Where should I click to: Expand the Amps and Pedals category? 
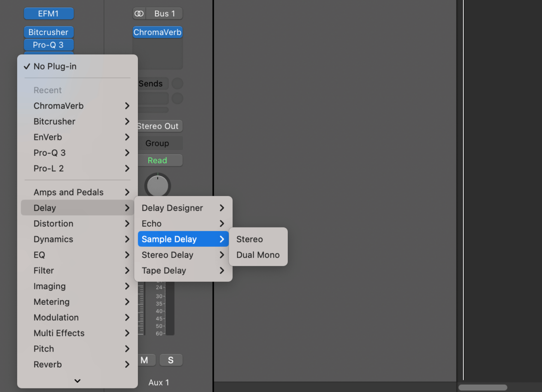(77, 192)
